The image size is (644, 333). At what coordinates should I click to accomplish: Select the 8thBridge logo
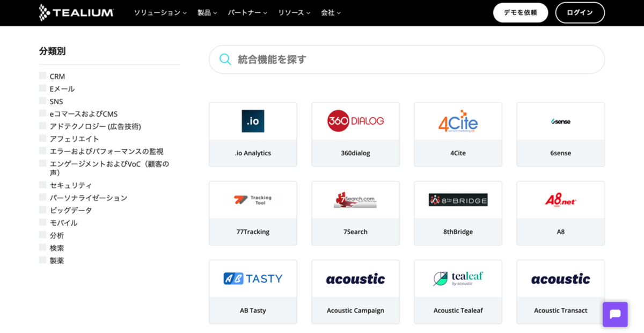[x=458, y=200]
